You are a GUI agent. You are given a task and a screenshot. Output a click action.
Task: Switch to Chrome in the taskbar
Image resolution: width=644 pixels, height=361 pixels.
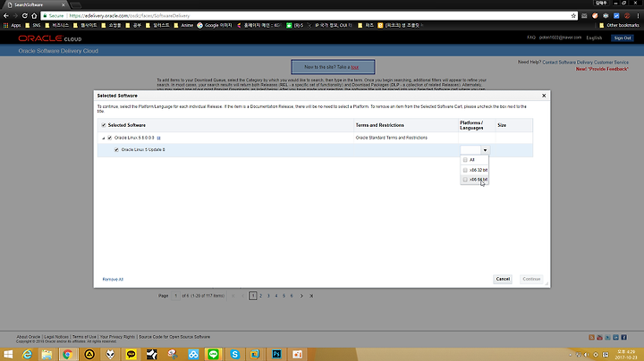coord(68,355)
